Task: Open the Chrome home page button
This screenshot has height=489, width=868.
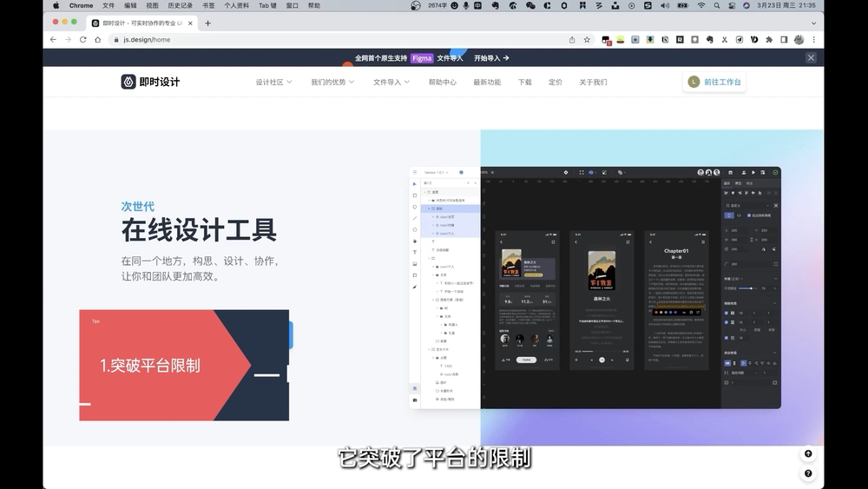Action: coord(98,40)
